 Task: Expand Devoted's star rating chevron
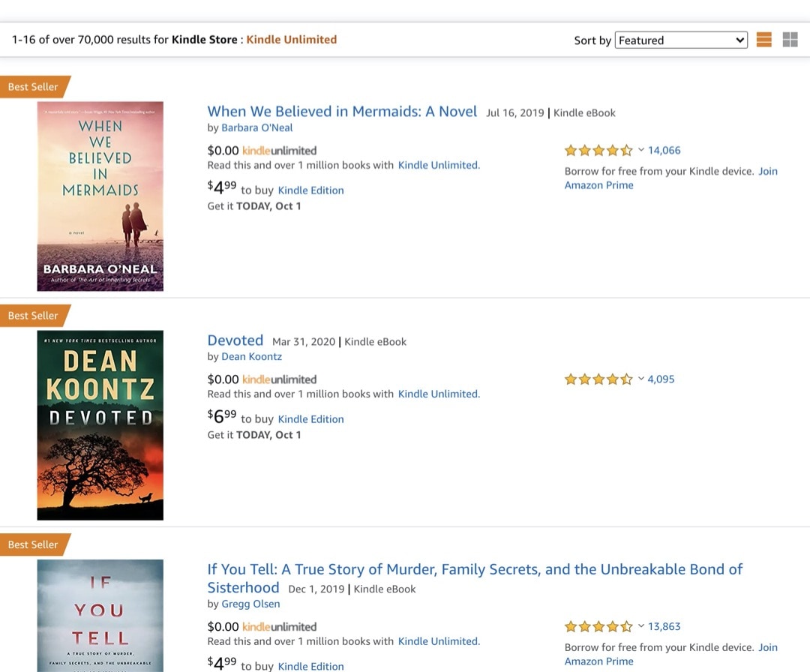(642, 379)
